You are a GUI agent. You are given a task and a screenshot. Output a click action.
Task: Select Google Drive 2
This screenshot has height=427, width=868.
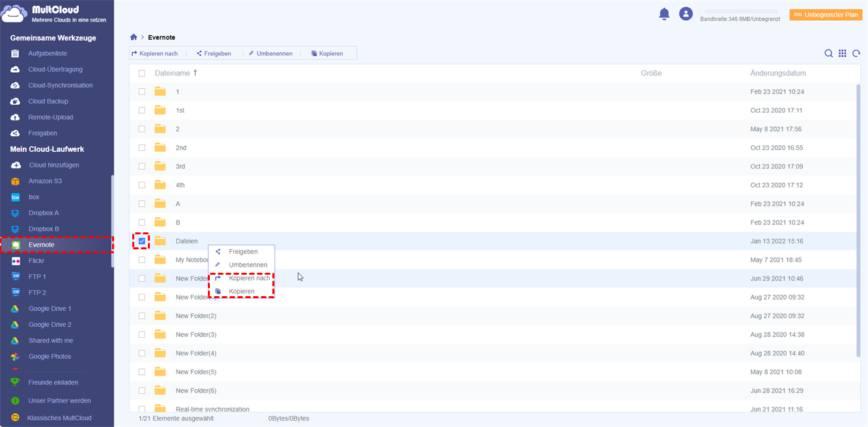pos(50,324)
